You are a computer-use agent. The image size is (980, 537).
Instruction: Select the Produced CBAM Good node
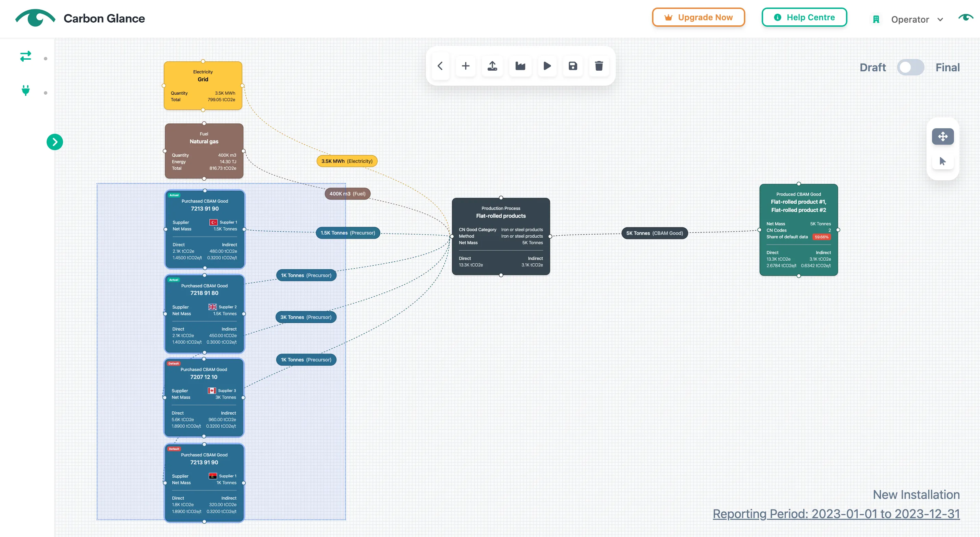798,230
